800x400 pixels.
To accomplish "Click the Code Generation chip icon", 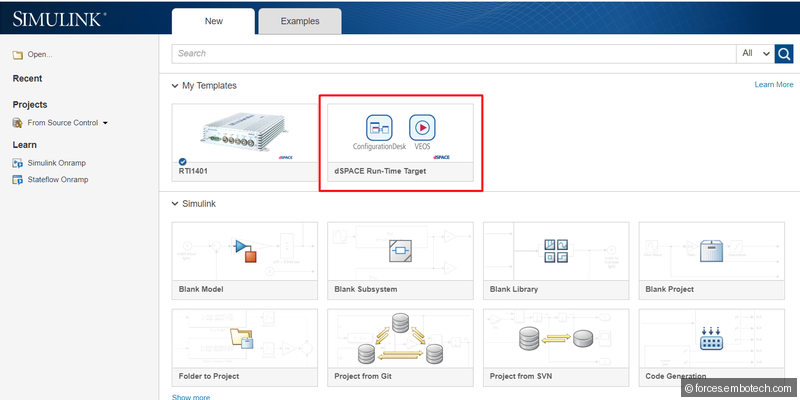I will point(712,338).
